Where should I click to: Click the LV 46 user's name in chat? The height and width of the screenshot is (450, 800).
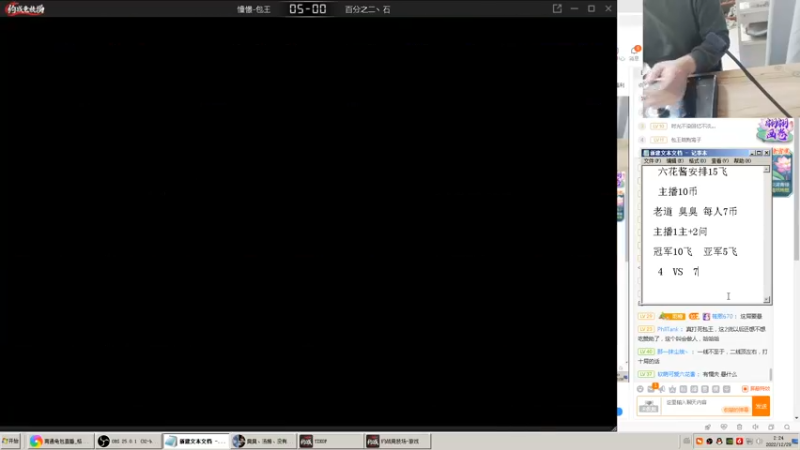[672, 352]
